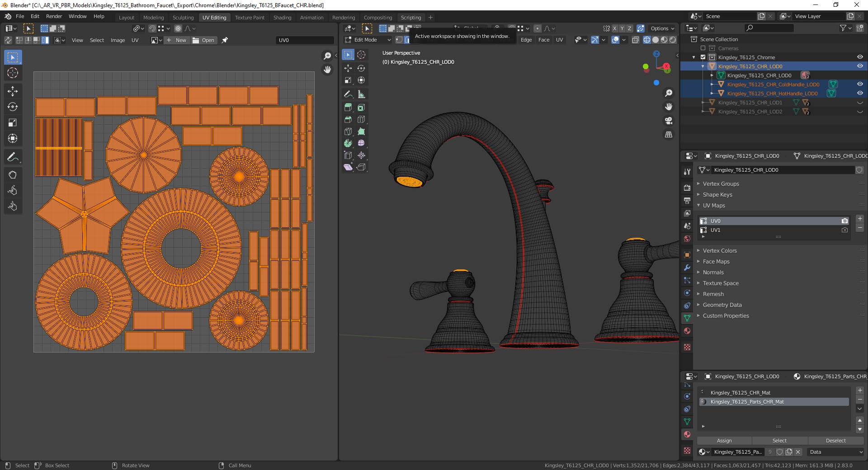Viewport: 868px width, 470px height.
Task: Click the pin image icon in UV editor
Action: [x=225, y=40]
